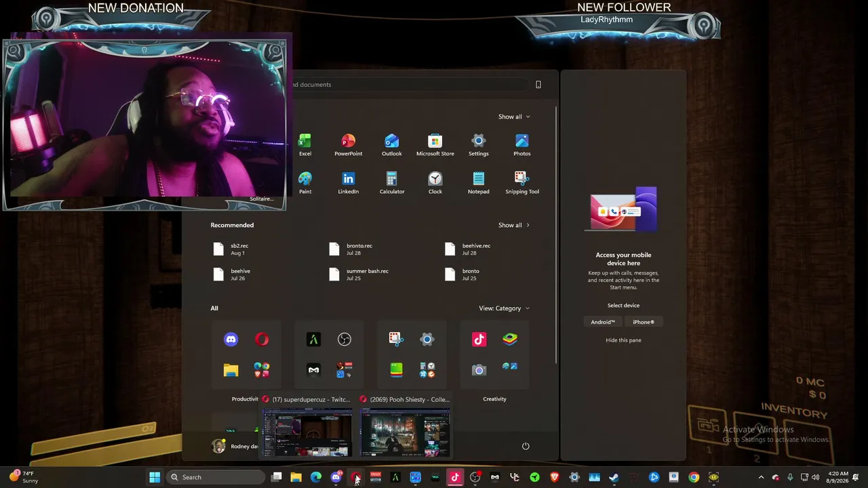Launch Opera from the Productivity category
This screenshot has height=488, width=868.
(262, 340)
